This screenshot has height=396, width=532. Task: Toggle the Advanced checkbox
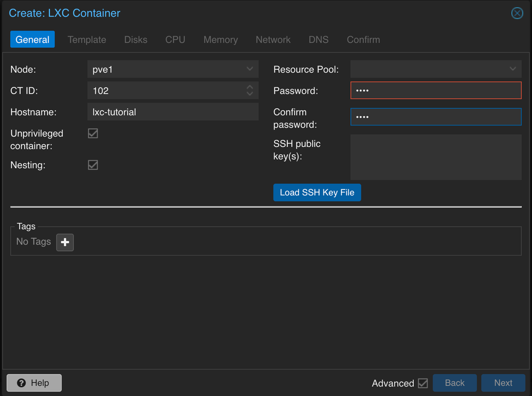coord(423,383)
